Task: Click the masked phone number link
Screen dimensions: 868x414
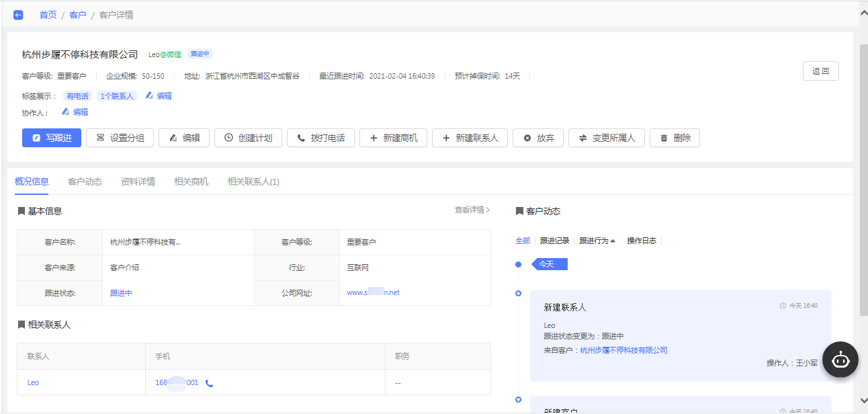Action: [x=177, y=382]
